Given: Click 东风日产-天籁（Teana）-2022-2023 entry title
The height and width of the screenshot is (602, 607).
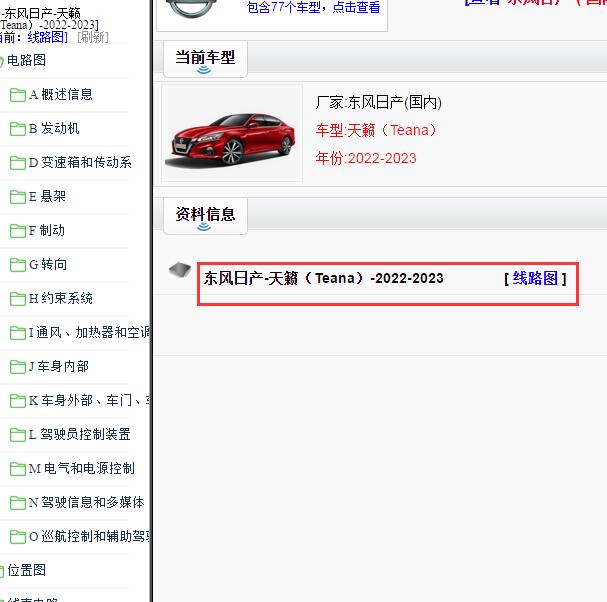Looking at the screenshot, I should [x=324, y=278].
